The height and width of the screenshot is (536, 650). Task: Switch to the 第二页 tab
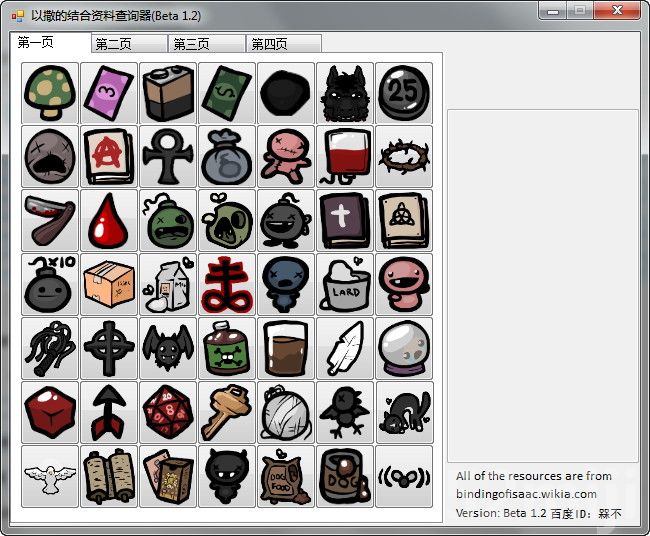[x=129, y=44]
